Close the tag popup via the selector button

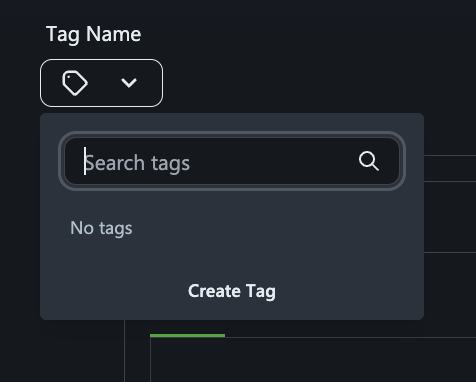[101, 83]
